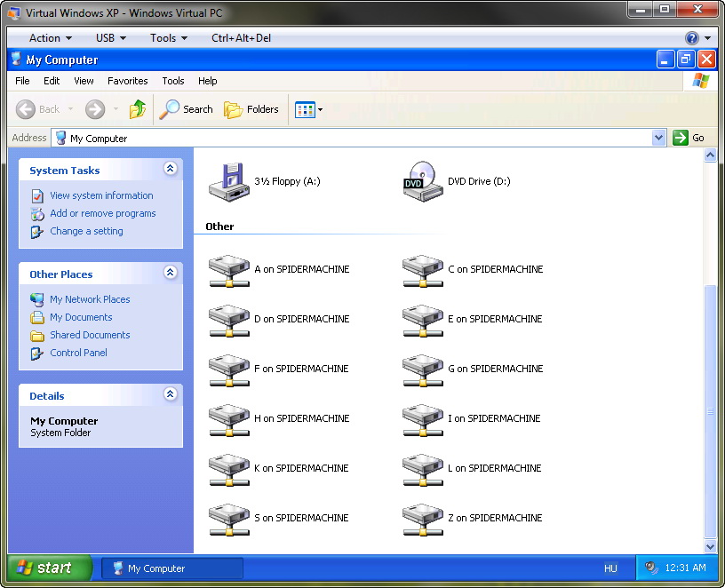This screenshot has height=588, width=725.
Task: Open the Favorites menu
Action: pos(127,81)
